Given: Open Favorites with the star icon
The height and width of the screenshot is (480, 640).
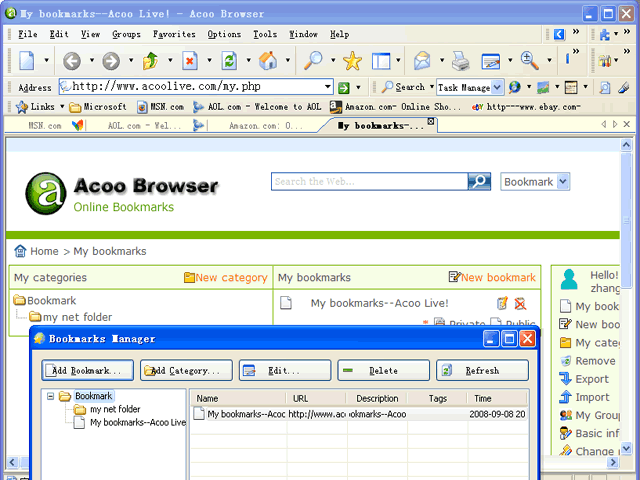Looking at the screenshot, I should (352, 61).
